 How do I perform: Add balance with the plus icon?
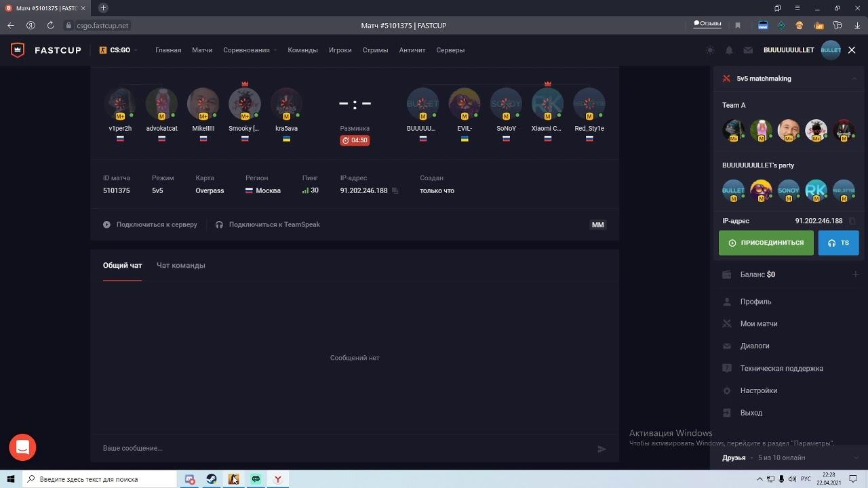click(855, 274)
